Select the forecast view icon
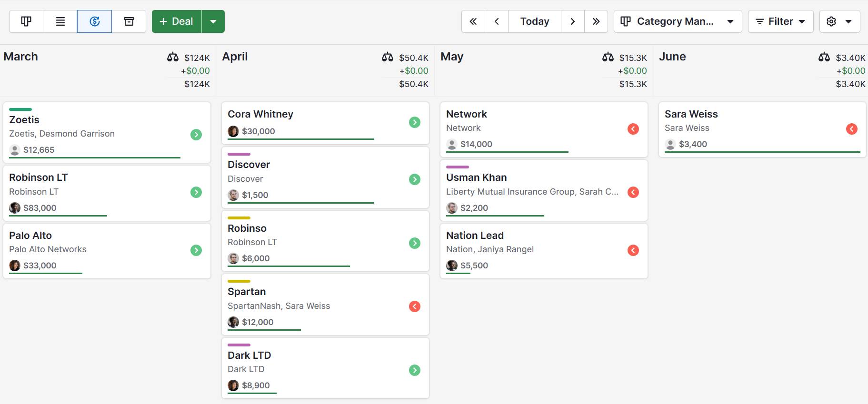This screenshot has height=404, width=868. pyautogui.click(x=95, y=21)
